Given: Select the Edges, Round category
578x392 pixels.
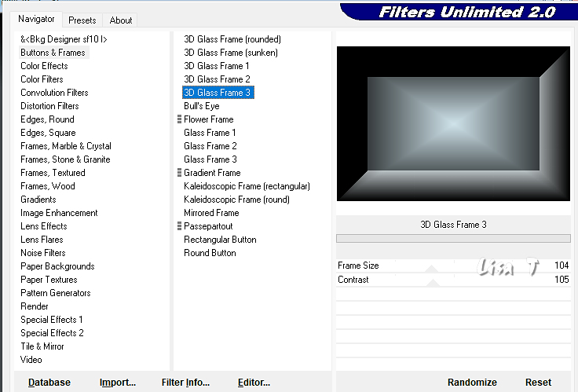Looking at the screenshot, I should pyautogui.click(x=48, y=119).
